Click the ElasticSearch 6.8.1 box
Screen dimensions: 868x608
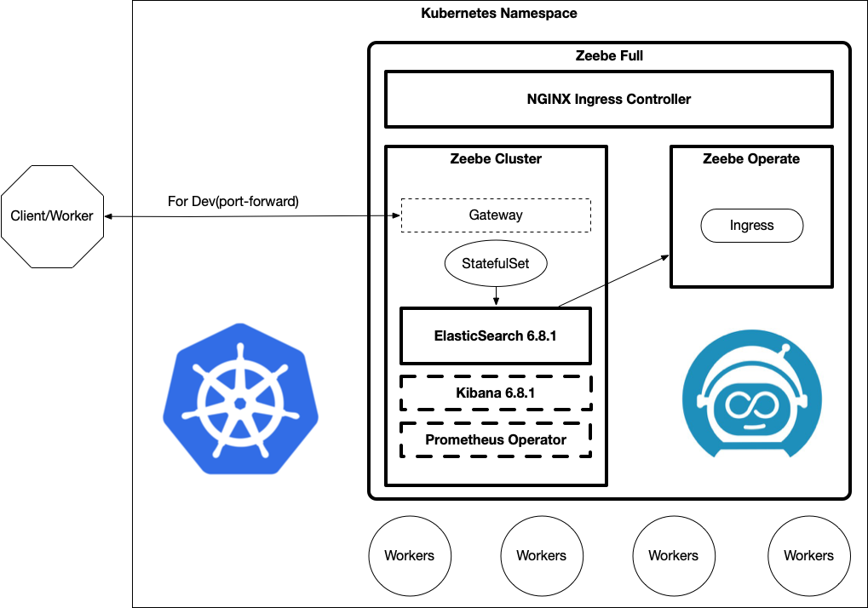tap(496, 336)
